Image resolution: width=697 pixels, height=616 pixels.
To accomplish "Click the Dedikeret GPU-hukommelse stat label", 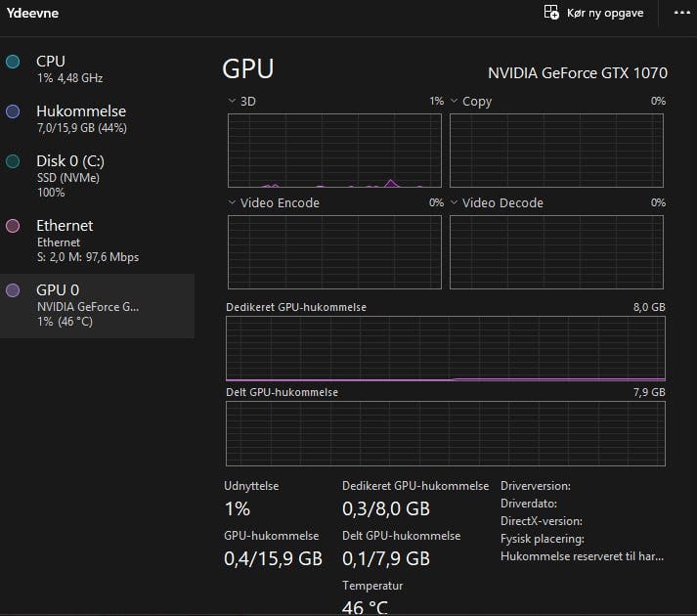I will point(415,486).
